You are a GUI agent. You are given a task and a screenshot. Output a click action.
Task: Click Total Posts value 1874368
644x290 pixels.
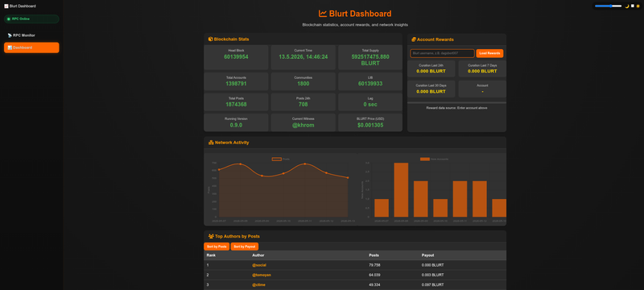236,105
